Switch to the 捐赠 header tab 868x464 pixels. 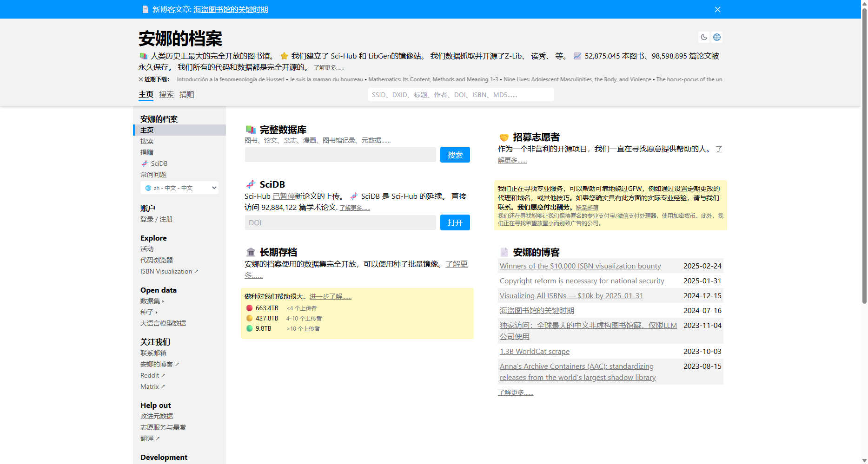point(187,94)
